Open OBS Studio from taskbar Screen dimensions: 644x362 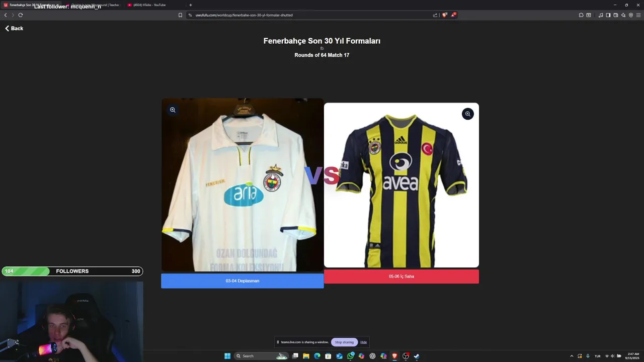tap(406, 356)
